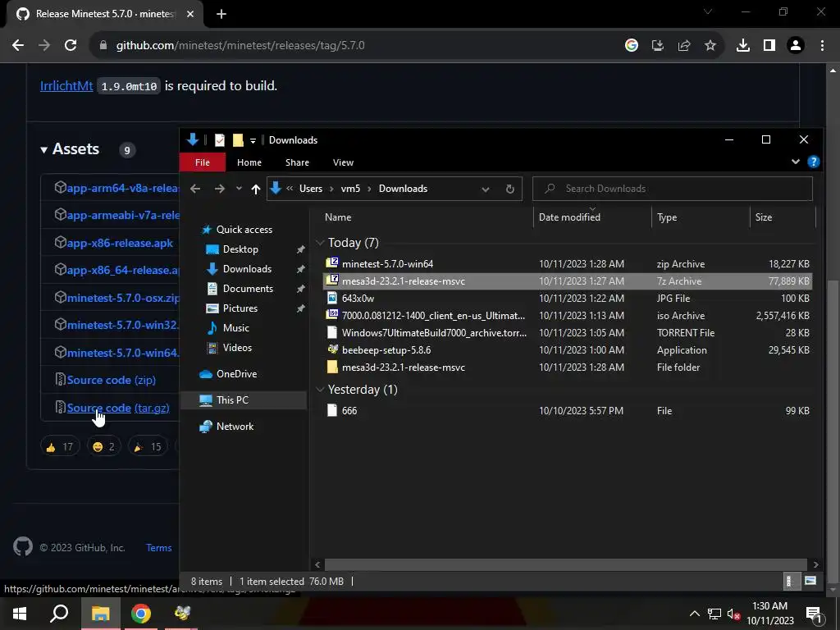Refresh the Downloads folder

coord(510,189)
